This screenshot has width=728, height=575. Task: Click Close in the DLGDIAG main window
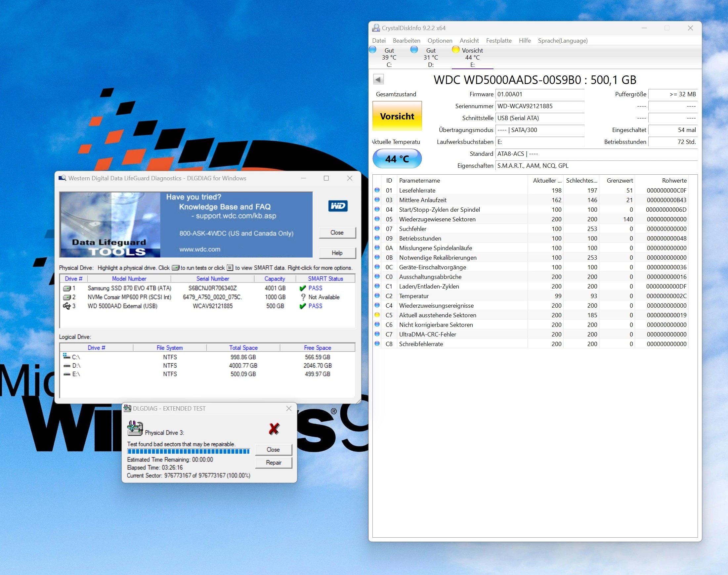point(337,233)
